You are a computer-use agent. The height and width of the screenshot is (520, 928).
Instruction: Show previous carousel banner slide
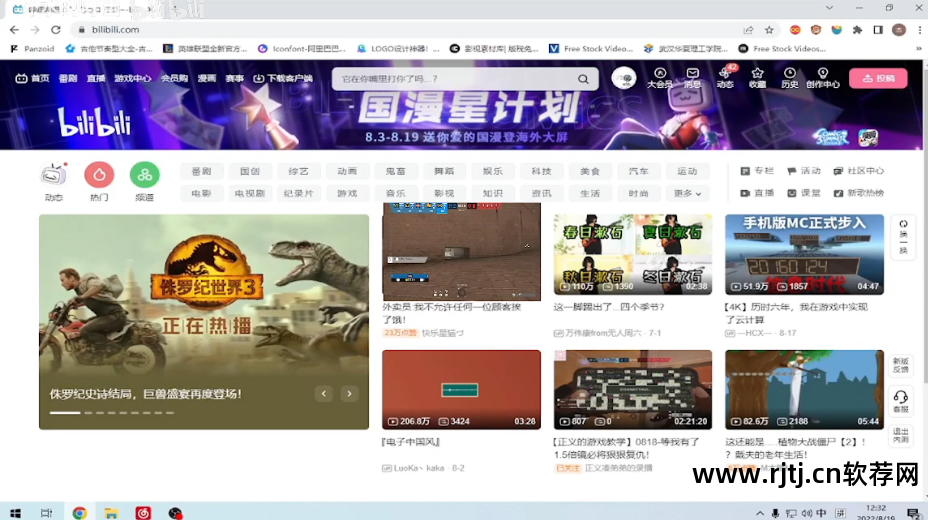(324, 393)
